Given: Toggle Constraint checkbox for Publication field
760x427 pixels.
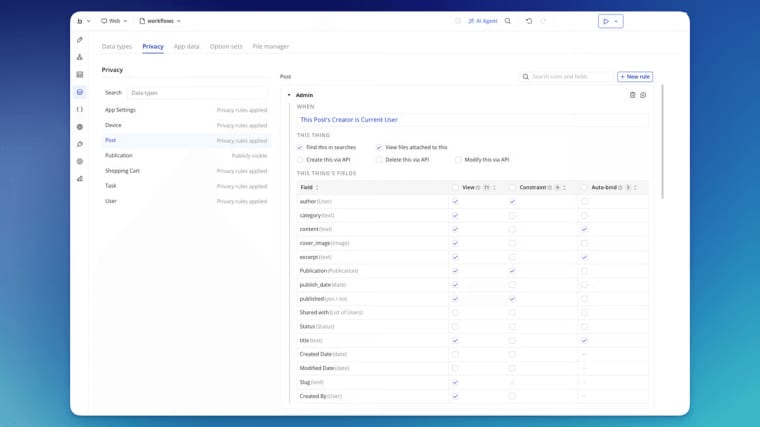Looking at the screenshot, I should coord(512,271).
